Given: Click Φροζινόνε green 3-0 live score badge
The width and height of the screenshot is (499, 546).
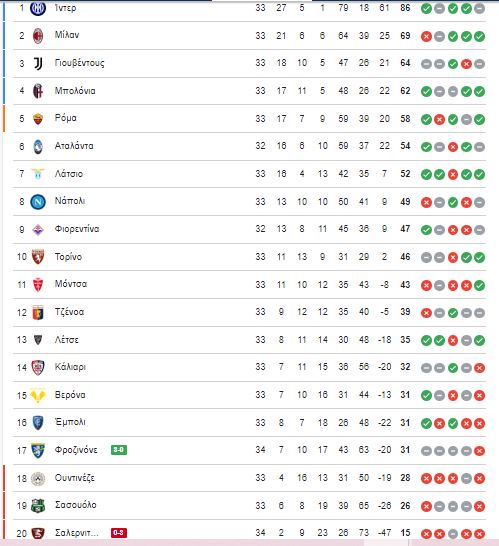Looking at the screenshot, I should point(119,450).
